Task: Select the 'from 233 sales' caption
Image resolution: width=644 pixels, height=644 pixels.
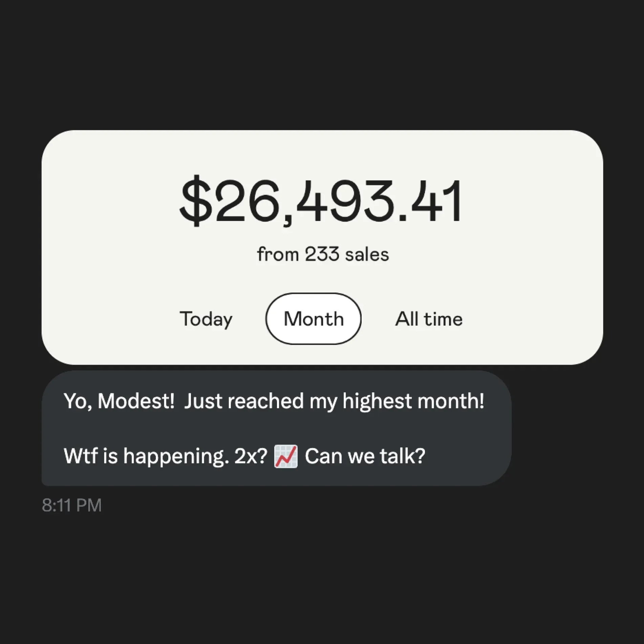Action: (x=323, y=254)
